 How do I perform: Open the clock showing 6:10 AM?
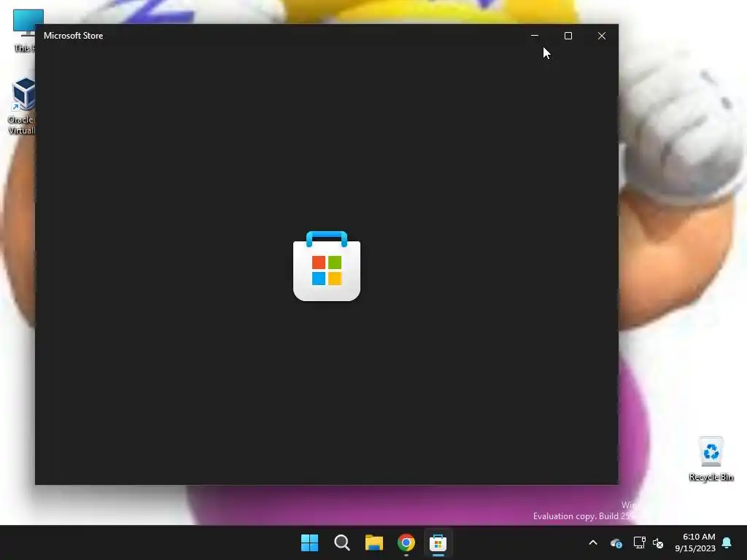pyautogui.click(x=695, y=542)
